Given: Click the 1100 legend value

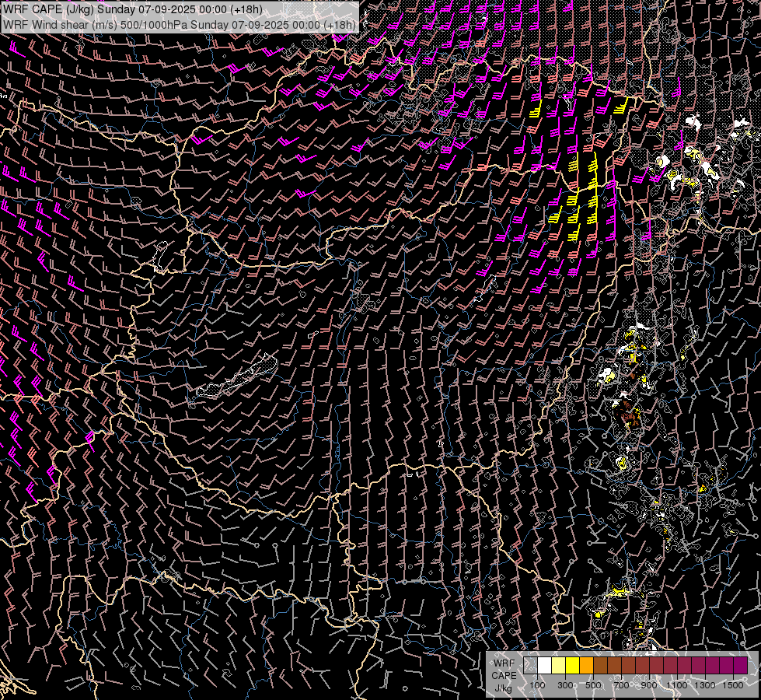Looking at the screenshot, I should (x=676, y=685).
